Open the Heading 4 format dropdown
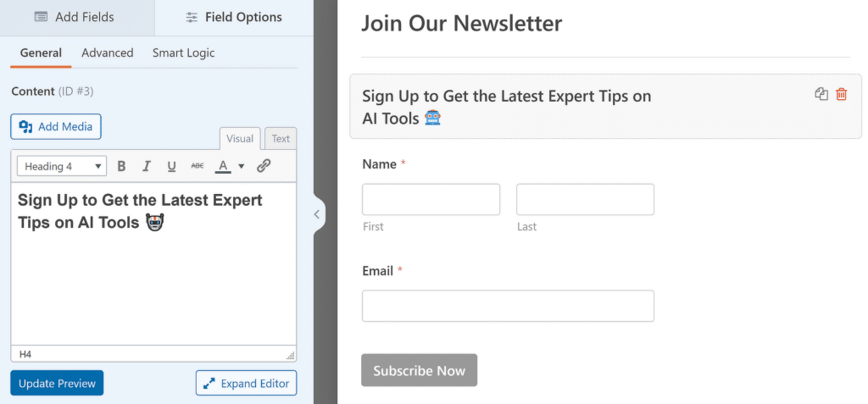 click(61, 166)
